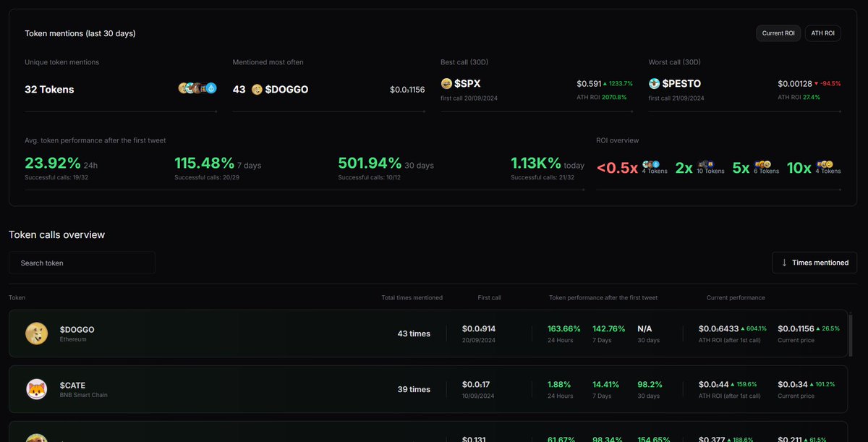Click the Current performance column header
This screenshot has width=868, height=442.
pos(736,297)
